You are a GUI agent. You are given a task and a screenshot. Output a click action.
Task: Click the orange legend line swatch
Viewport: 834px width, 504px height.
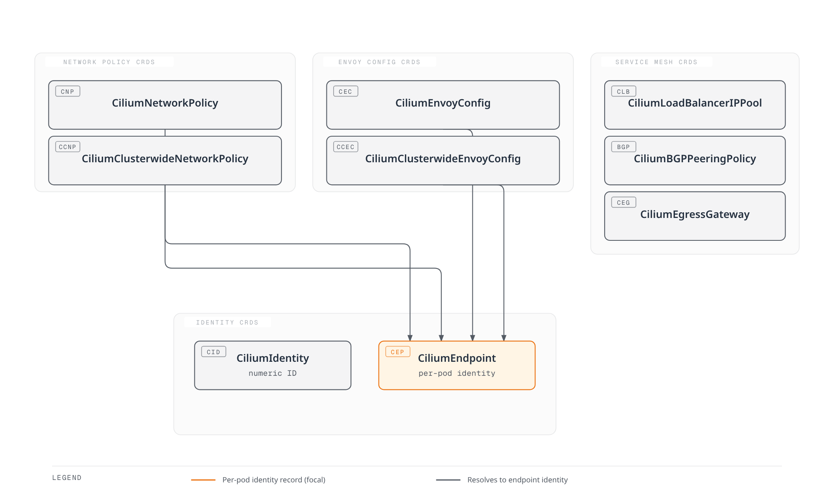203,480
